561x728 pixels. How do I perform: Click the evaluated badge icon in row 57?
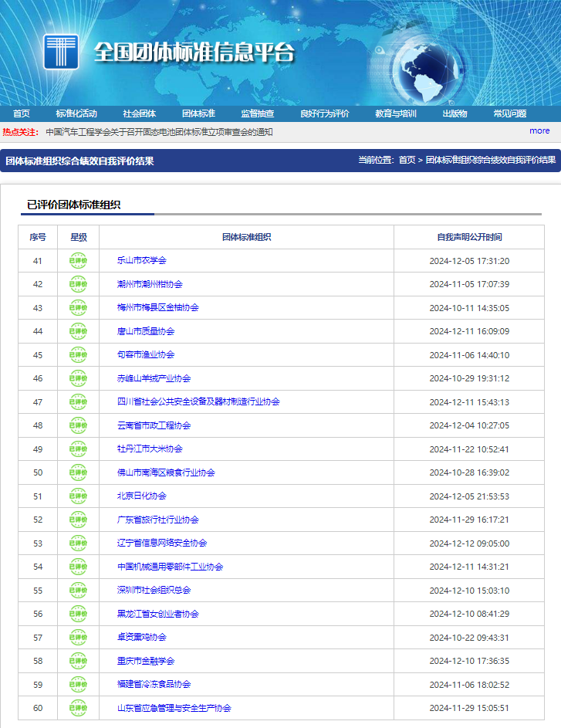(78, 637)
